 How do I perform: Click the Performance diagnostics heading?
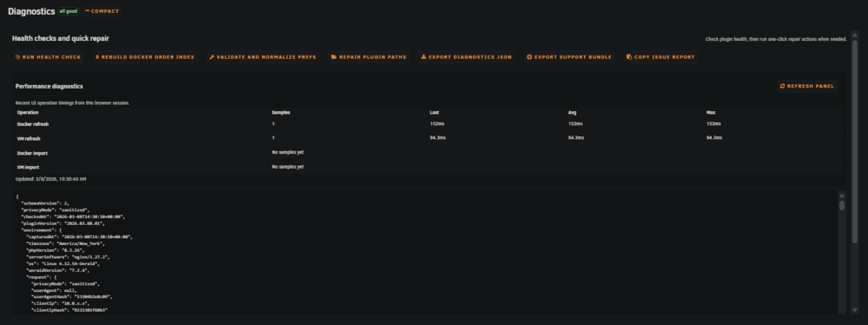(49, 87)
